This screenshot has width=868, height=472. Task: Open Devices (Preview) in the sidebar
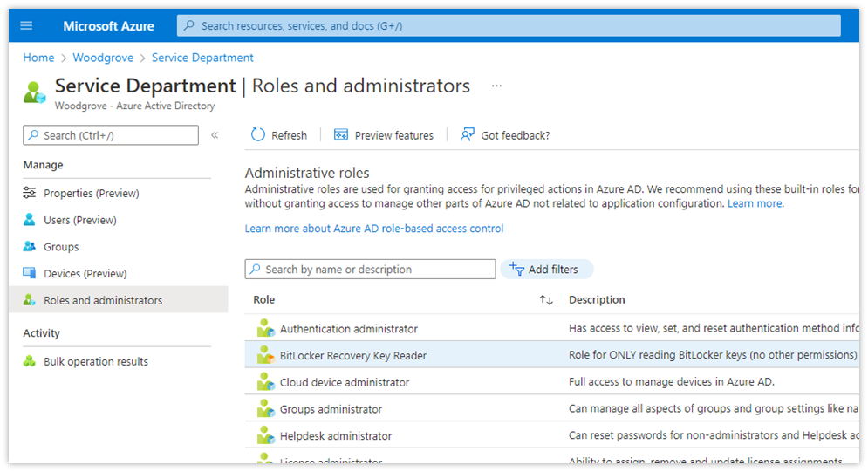pos(85,274)
